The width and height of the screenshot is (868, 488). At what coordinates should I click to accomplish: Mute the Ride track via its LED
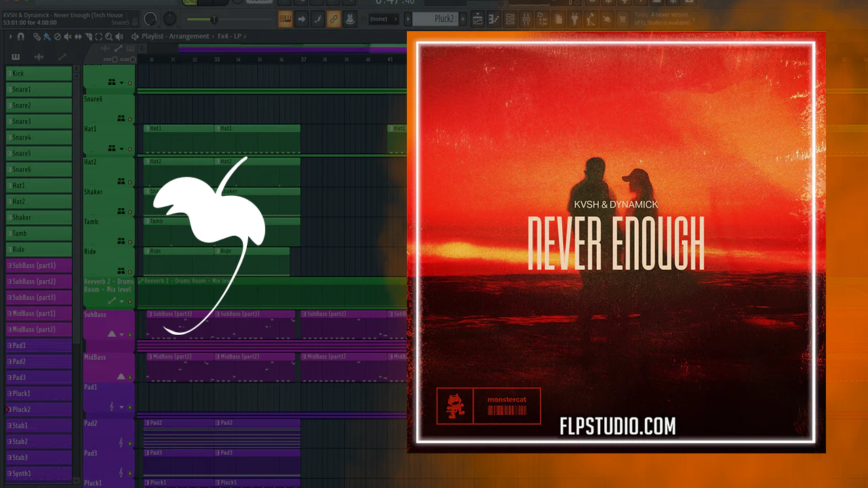(x=130, y=271)
